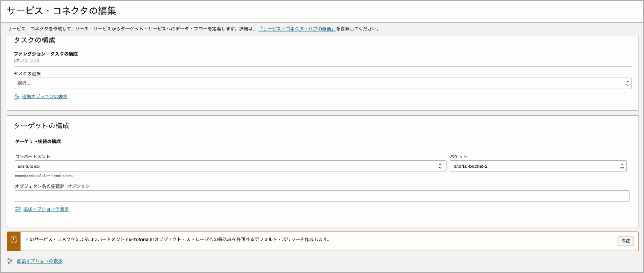Click the ファンクション・タスクの構成 subheading
The image size is (644, 273).
(45, 54)
